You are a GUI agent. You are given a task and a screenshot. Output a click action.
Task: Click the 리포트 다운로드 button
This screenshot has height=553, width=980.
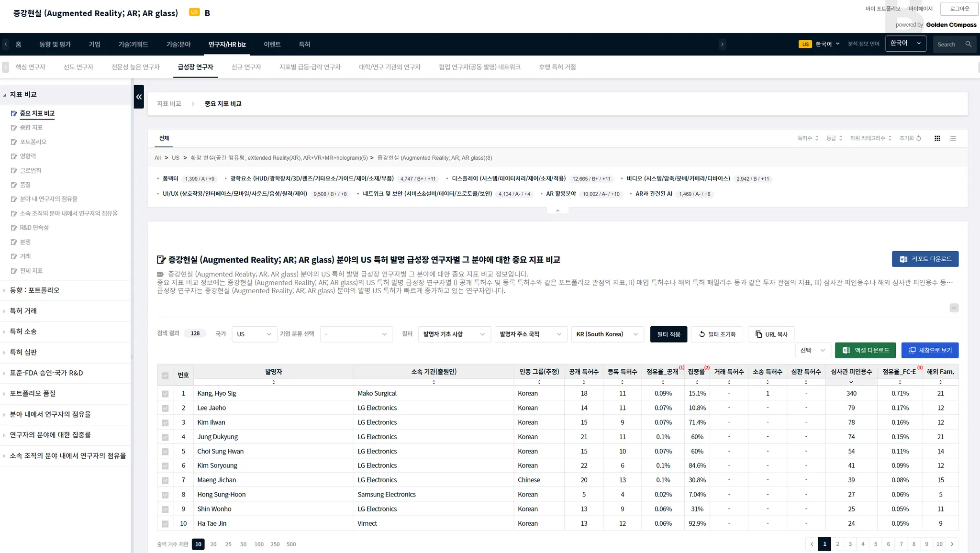pyautogui.click(x=924, y=259)
